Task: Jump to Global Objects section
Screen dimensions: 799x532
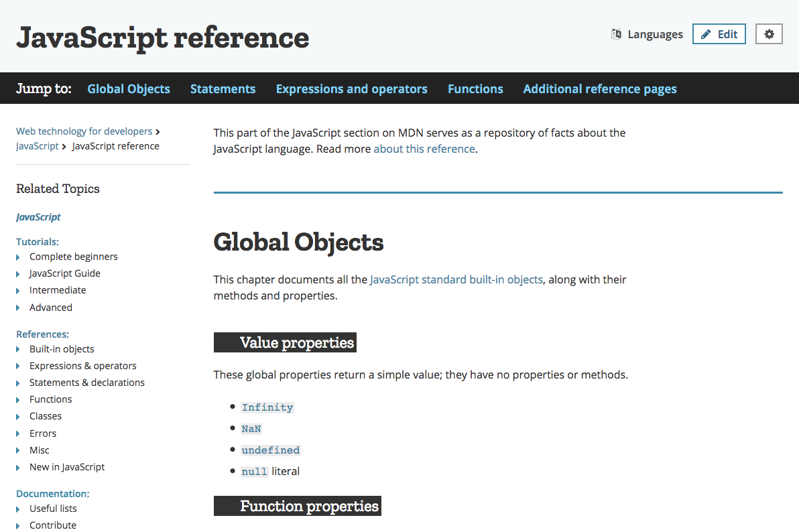Action: pos(129,88)
